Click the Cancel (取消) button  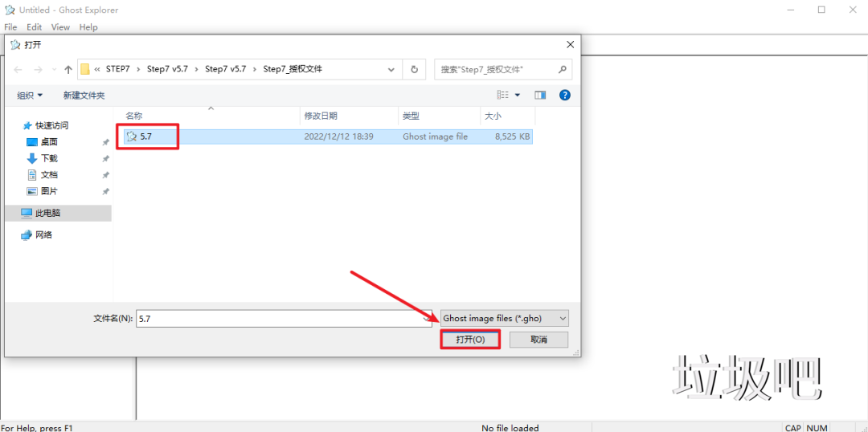(538, 340)
